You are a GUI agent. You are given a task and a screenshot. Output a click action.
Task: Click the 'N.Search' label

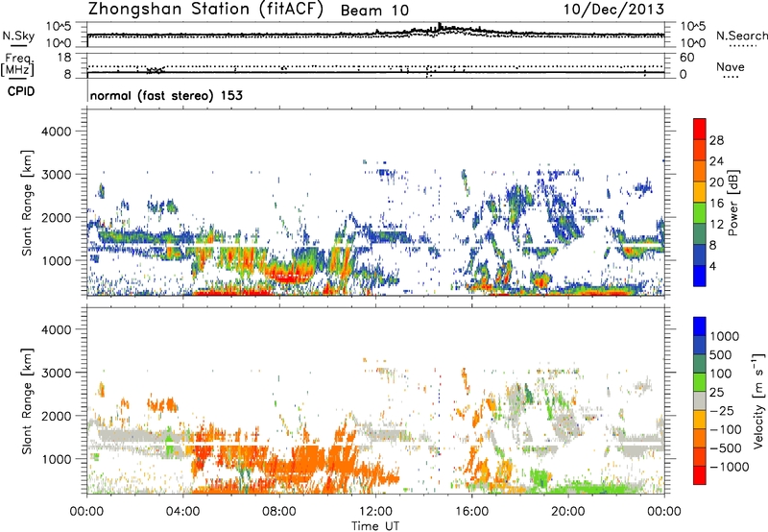click(741, 36)
